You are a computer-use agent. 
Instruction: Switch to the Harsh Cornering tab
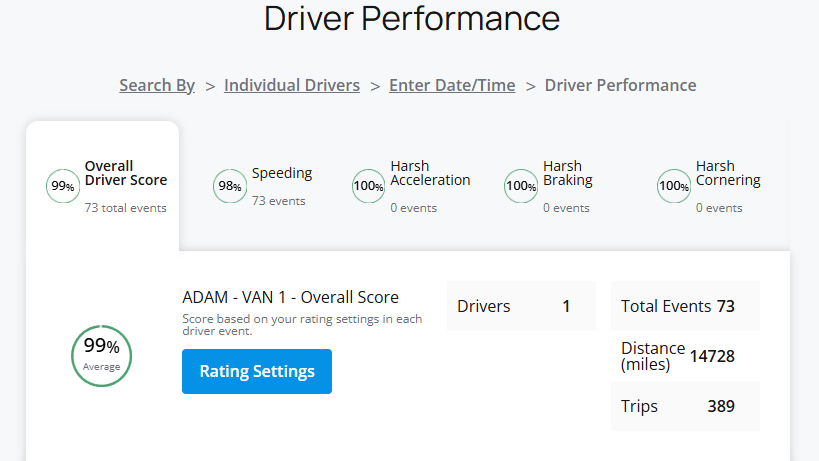tap(709, 186)
